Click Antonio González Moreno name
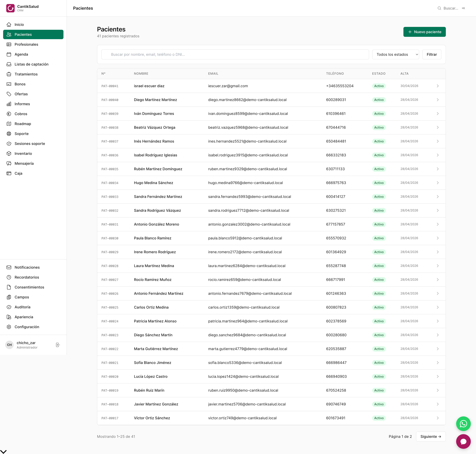 (156, 224)
